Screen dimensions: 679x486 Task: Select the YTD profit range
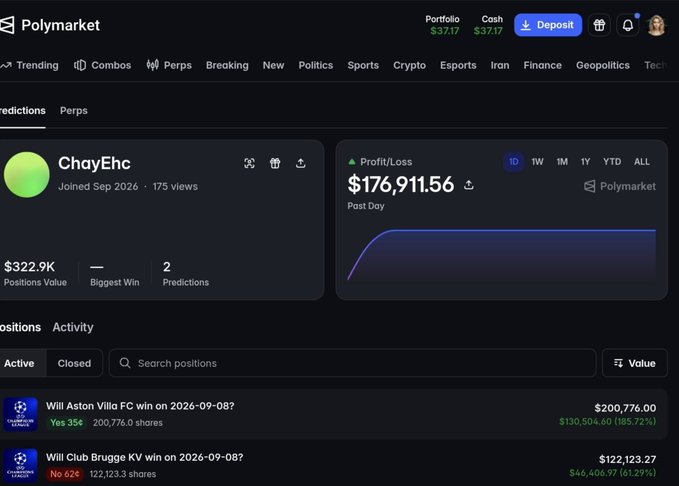coord(612,162)
